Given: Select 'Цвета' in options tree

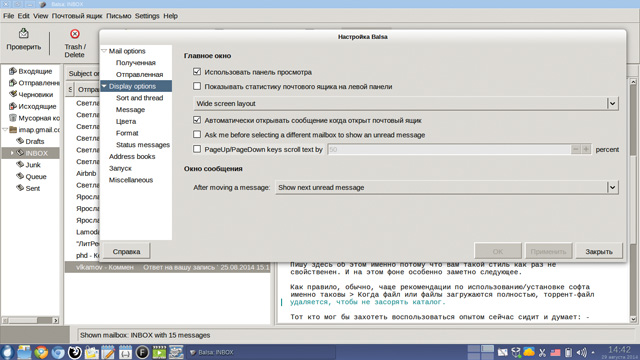Looking at the screenshot, I should tap(126, 121).
